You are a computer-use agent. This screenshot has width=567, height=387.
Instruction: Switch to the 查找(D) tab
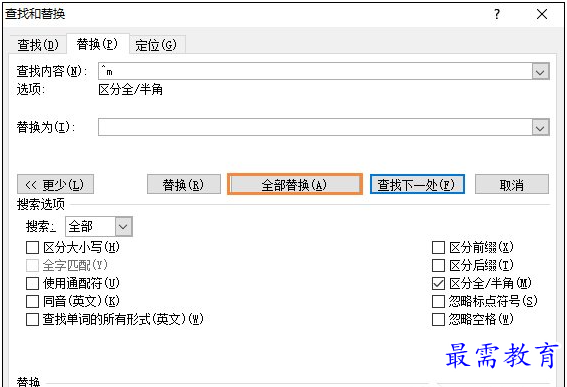point(38,45)
